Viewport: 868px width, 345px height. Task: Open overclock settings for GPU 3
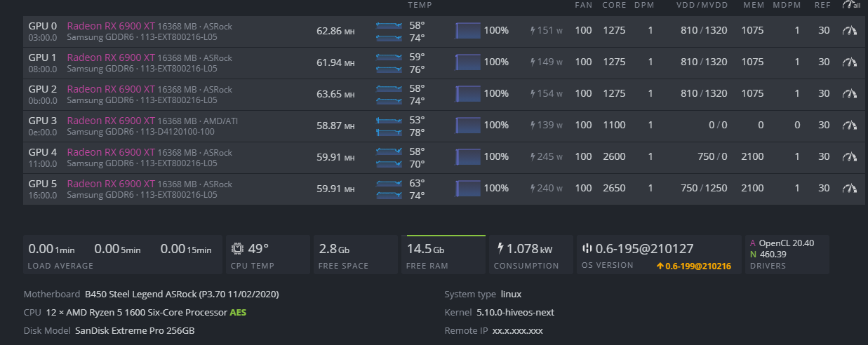click(x=850, y=126)
